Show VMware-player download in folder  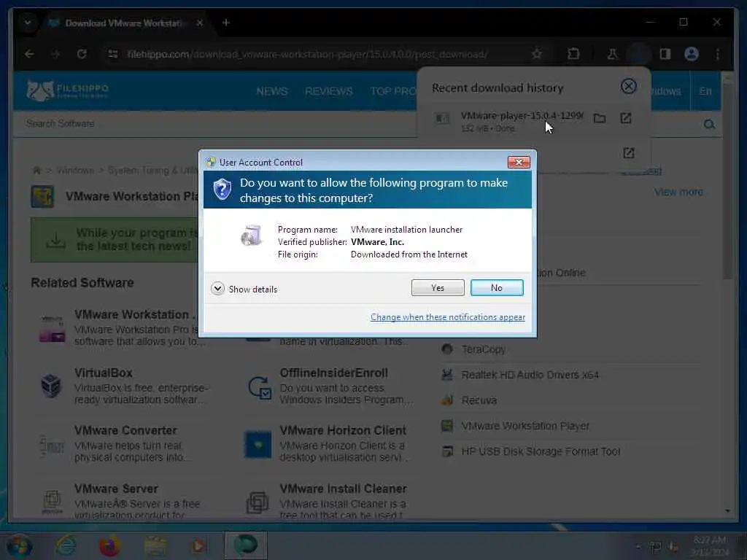[x=600, y=118]
